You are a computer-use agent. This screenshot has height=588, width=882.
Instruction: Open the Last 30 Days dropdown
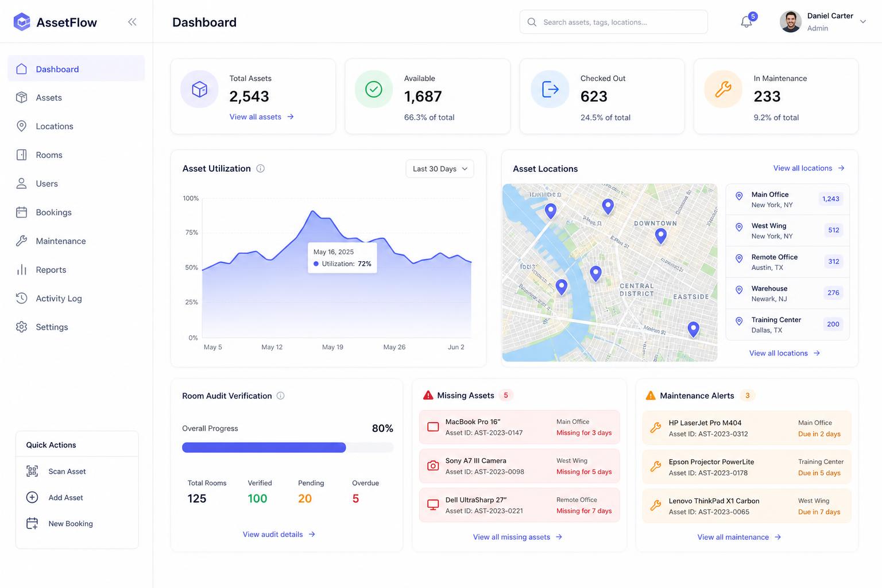coord(440,169)
